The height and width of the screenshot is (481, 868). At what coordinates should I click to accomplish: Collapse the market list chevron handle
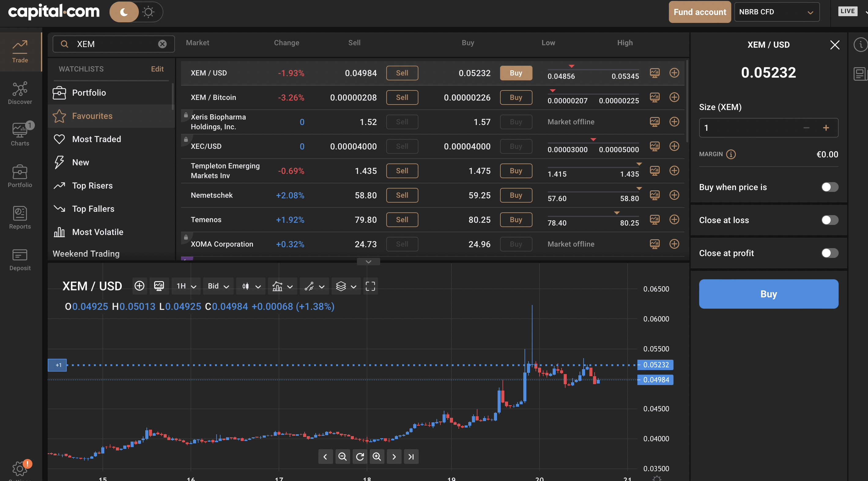(368, 262)
